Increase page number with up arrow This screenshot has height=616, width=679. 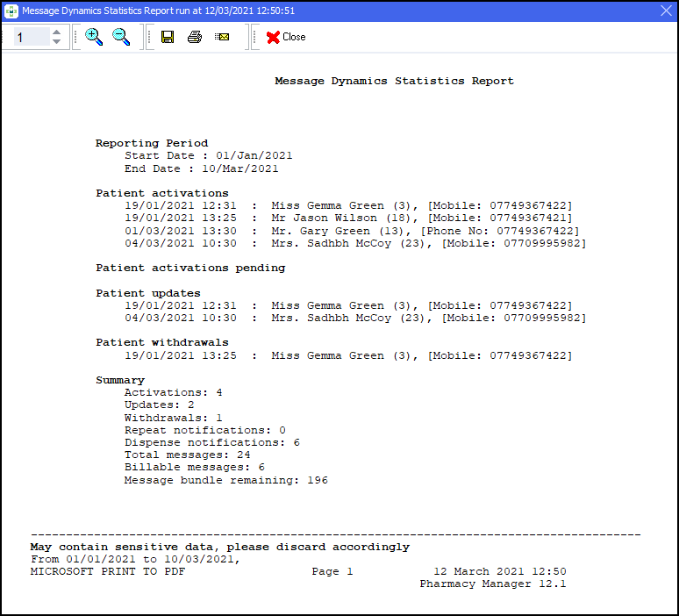(57, 32)
